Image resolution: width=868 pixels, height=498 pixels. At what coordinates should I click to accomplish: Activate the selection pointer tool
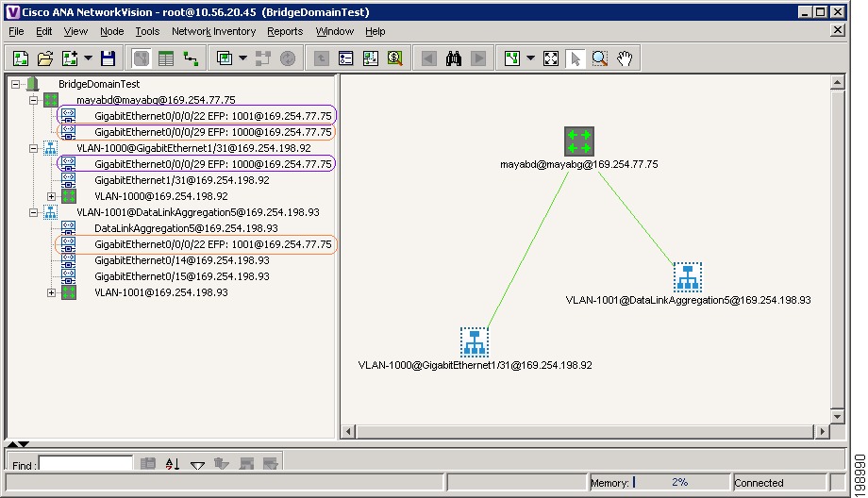pos(576,58)
